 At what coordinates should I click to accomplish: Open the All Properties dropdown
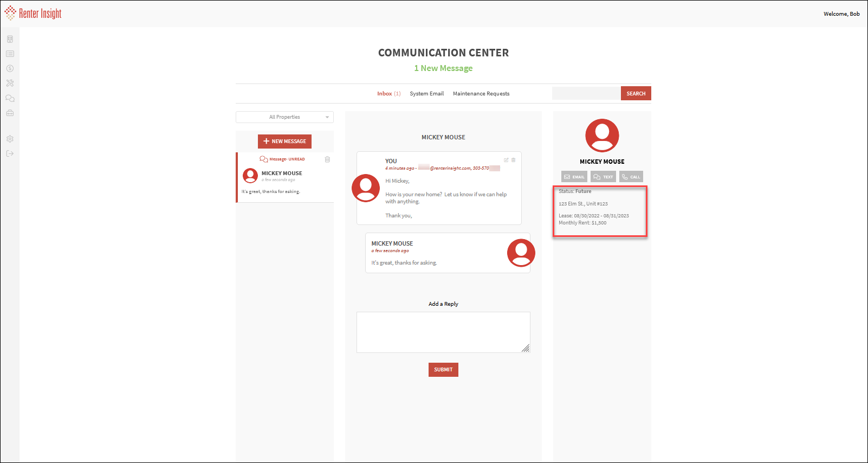coord(284,117)
